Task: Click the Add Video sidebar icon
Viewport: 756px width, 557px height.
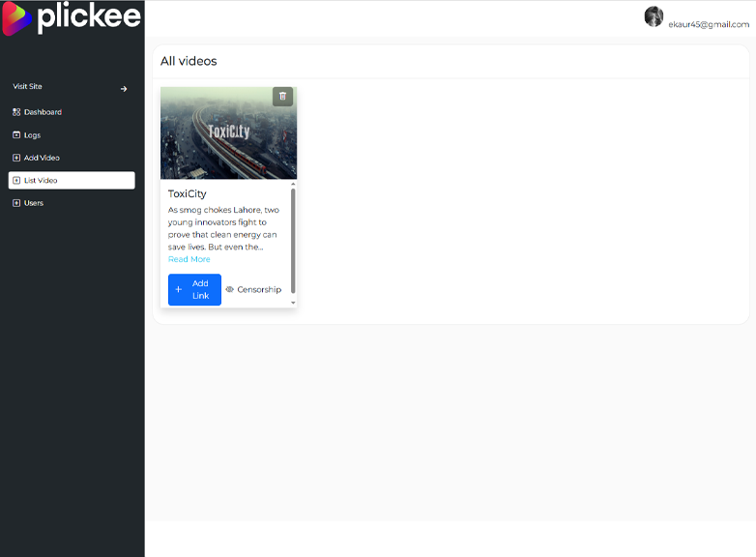Action: tap(16, 158)
